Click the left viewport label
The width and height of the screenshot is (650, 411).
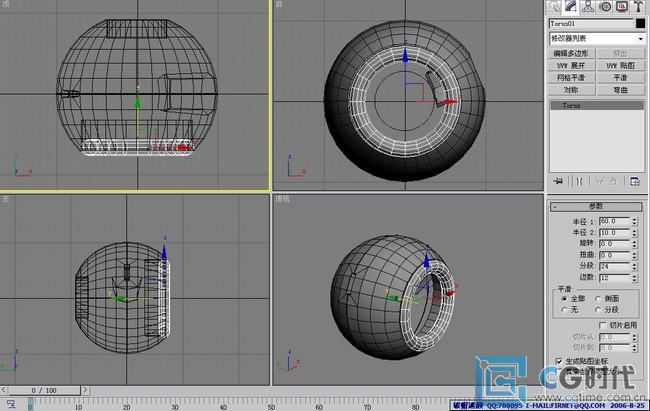click(x=6, y=199)
